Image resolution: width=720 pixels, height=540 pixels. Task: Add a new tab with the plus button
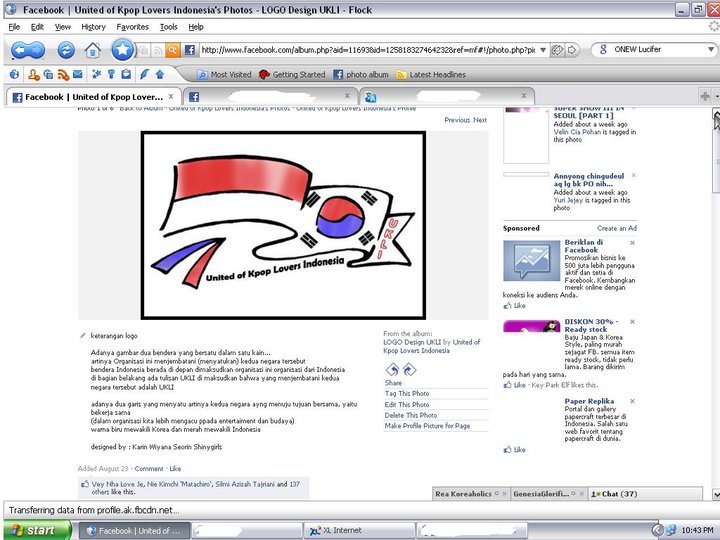(705, 96)
